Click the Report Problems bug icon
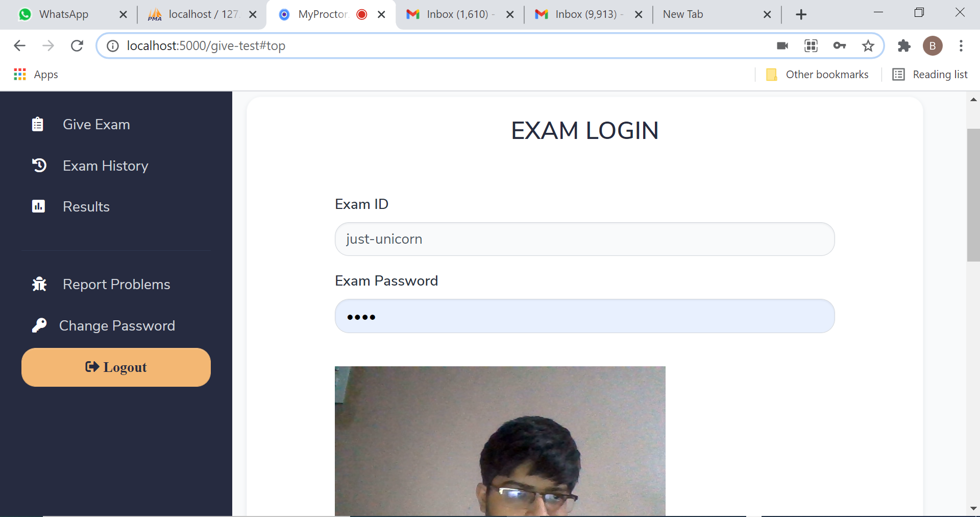The width and height of the screenshot is (980, 517). tap(39, 284)
